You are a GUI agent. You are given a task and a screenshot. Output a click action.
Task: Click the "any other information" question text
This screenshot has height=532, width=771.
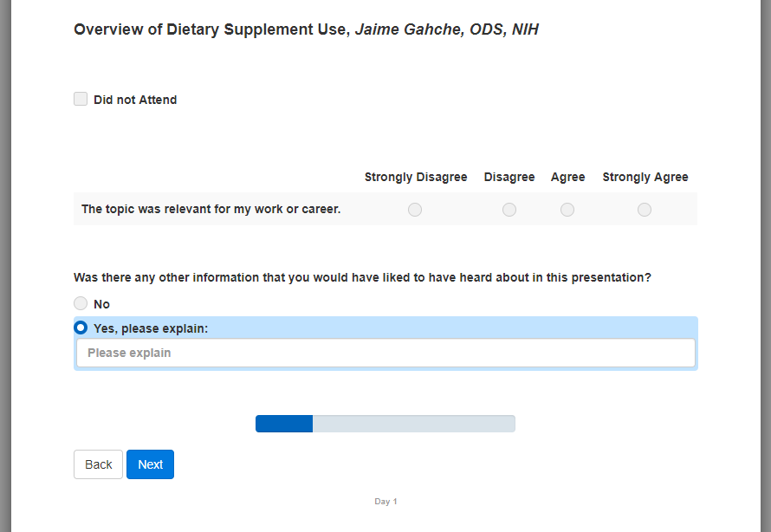362,277
